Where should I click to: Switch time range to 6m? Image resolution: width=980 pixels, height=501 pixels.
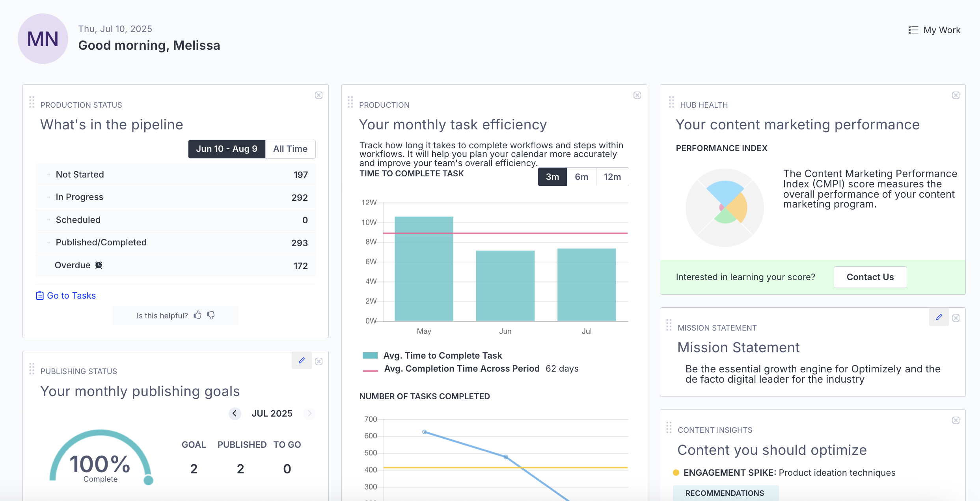[581, 177]
